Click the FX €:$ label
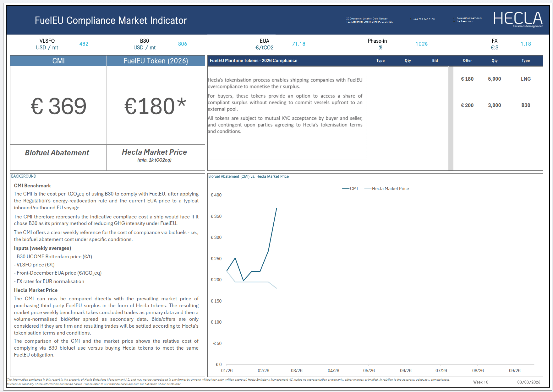The height and width of the screenshot is (392, 553). pyautogui.click(x=495, y=44)
